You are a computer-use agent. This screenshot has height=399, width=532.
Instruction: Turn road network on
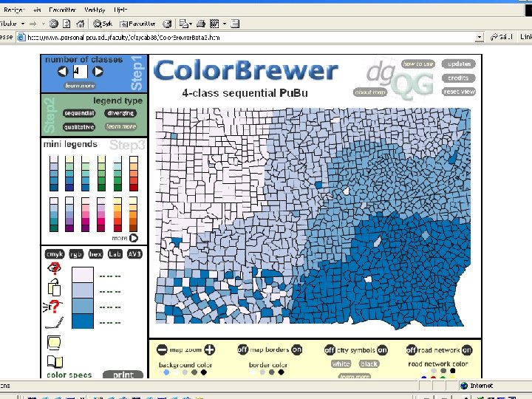467,349
